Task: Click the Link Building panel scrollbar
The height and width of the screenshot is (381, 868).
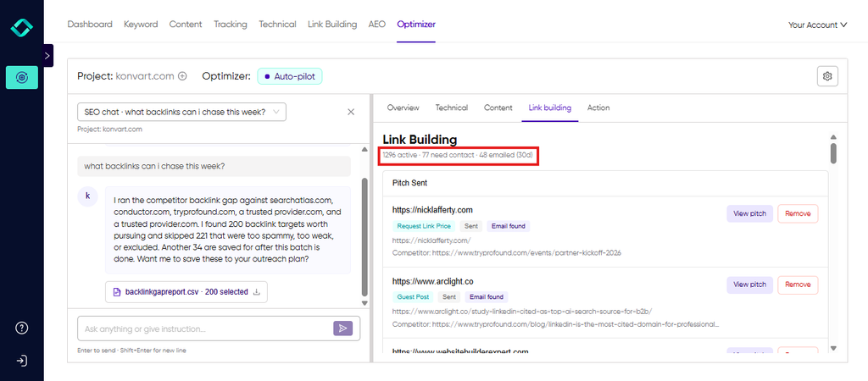Action: pos(834,153)
